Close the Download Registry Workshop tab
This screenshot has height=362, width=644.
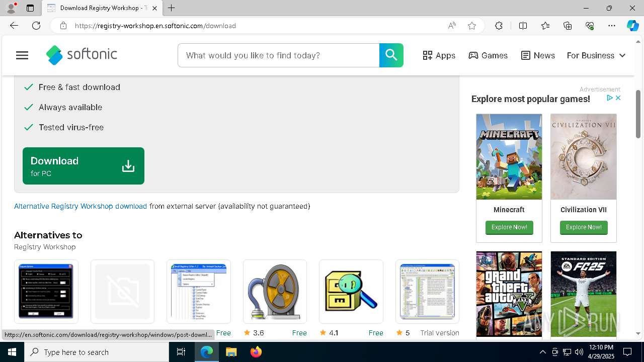pos(154,8)
